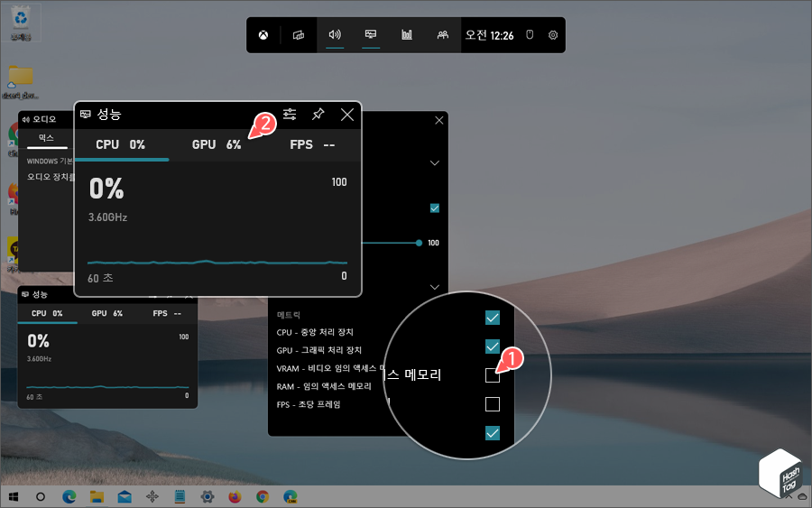This screenshot has height=508, width=812.
Task: Open Game Bar settings gear icon
Action: (553, 35)
